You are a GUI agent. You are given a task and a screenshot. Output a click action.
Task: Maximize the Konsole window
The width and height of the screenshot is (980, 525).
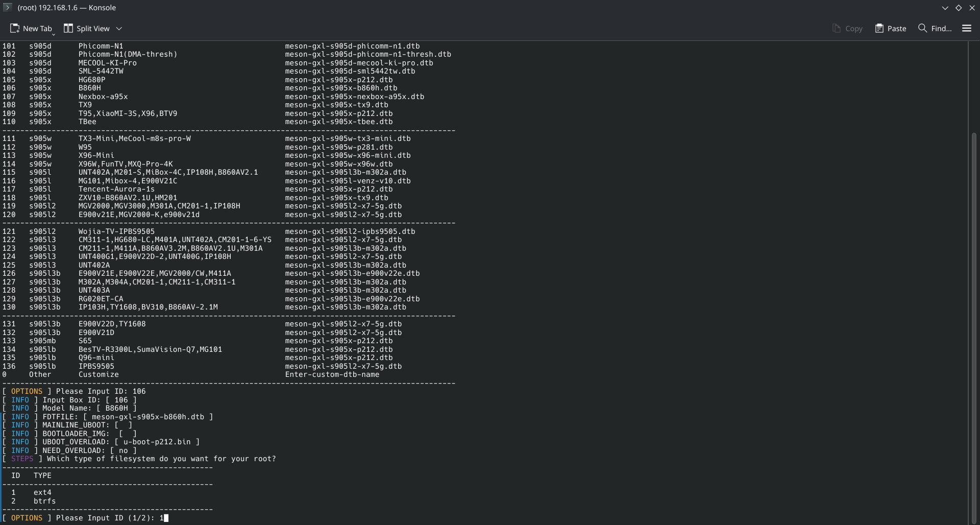[x=959, y=8]
